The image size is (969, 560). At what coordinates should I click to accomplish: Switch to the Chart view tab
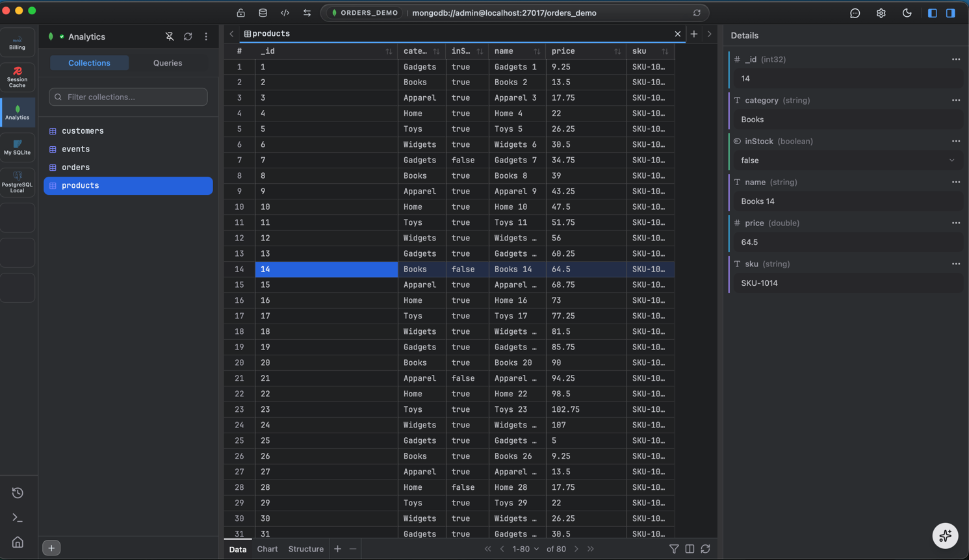coord(267,549)
